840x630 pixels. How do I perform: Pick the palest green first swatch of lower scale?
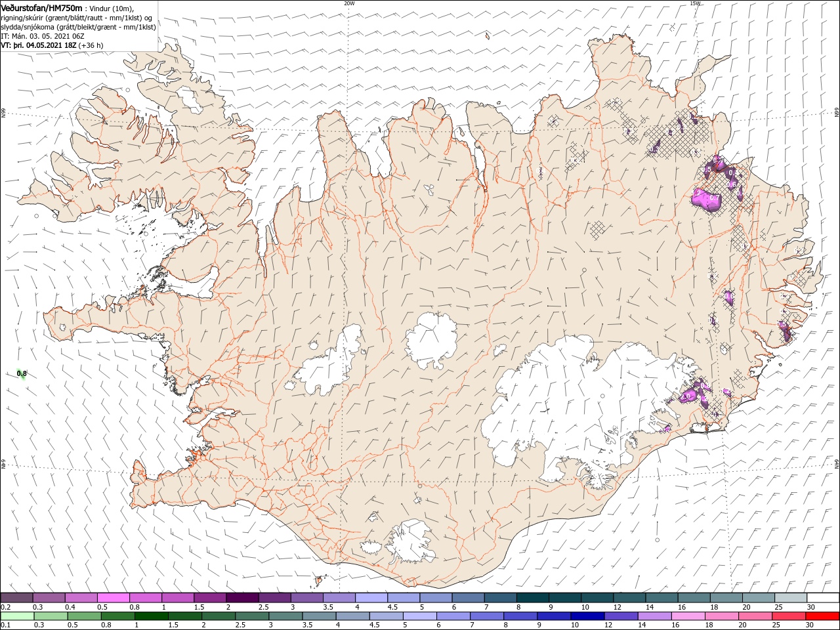(x=17, y=616)
